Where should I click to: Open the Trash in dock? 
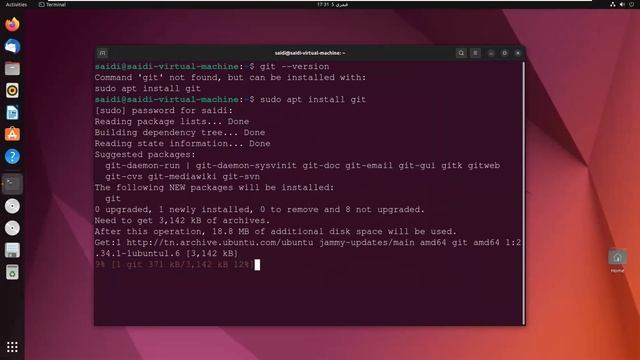12,272
